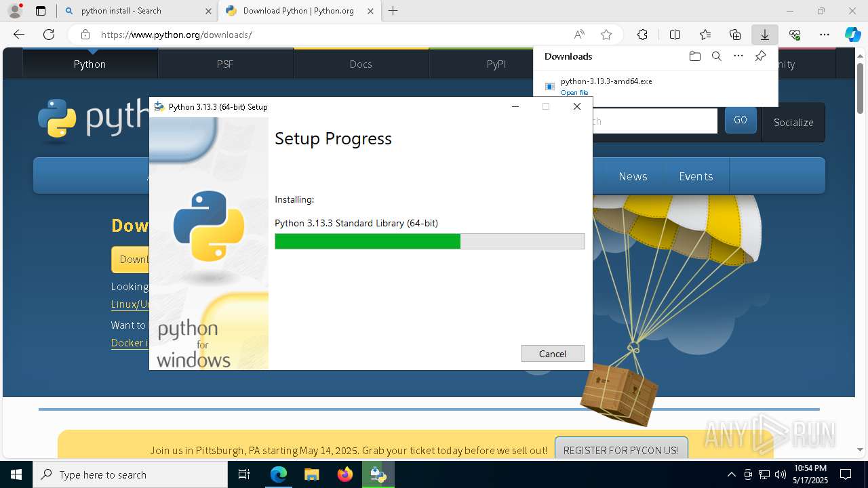Open the Windows Start menu
The height and width of the screenshot is (488, 868).
[x=16, y=474]
